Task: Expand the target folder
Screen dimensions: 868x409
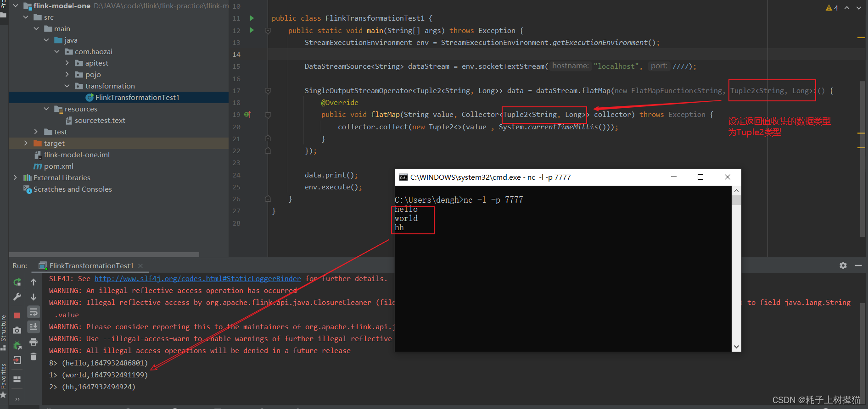Action: pyautogui.click(x=26, y=144)
